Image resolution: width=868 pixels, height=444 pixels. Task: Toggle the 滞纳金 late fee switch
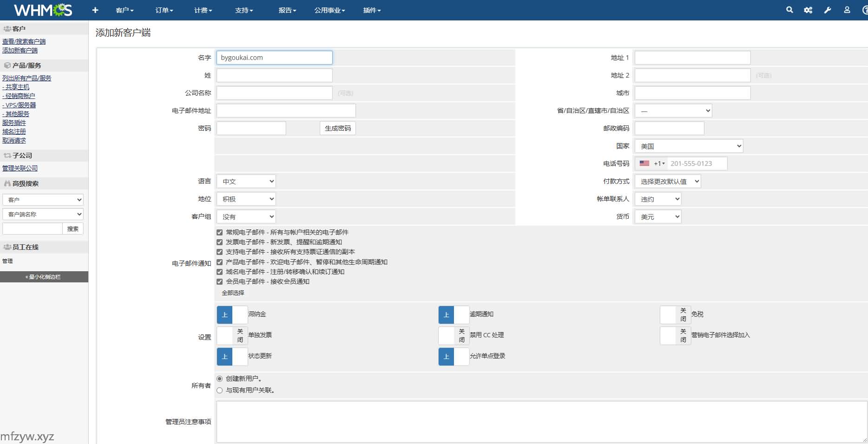click(x=232, y=314)
